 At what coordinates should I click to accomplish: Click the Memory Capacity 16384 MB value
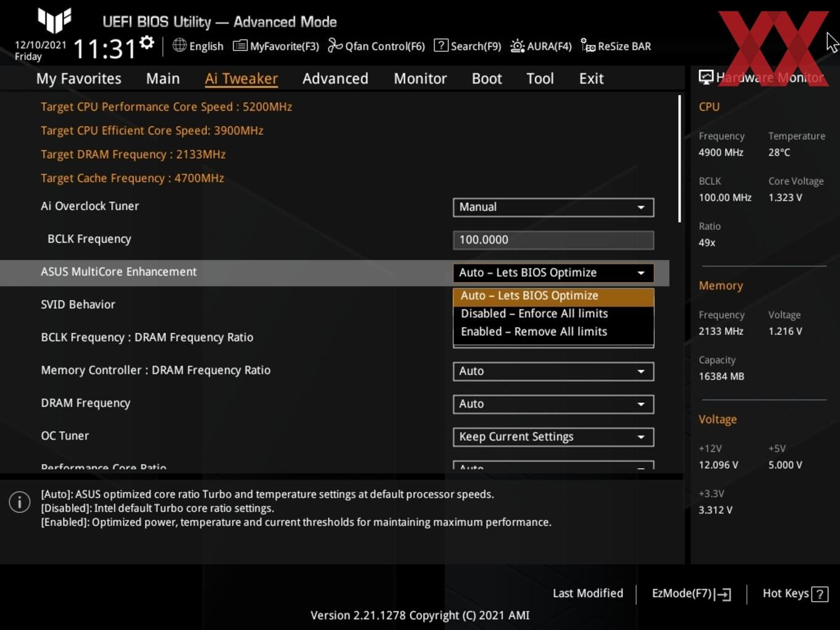pyautogui.click(x=721, y=376)
